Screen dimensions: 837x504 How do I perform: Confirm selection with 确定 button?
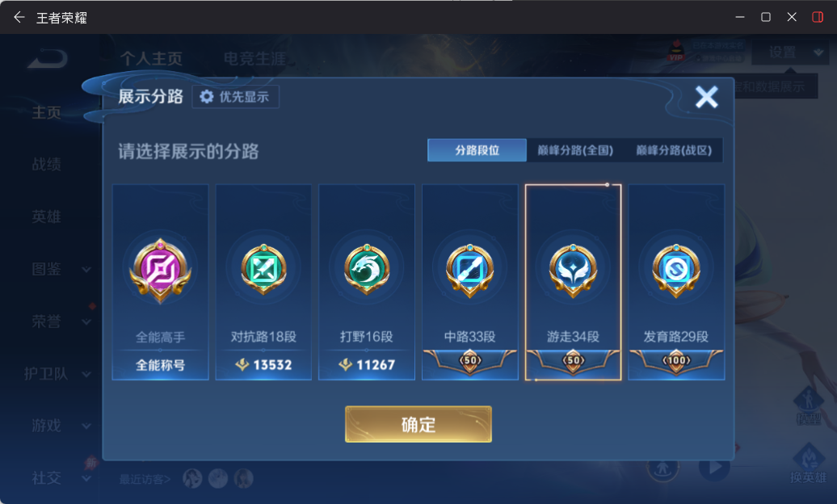pos(418,425)
